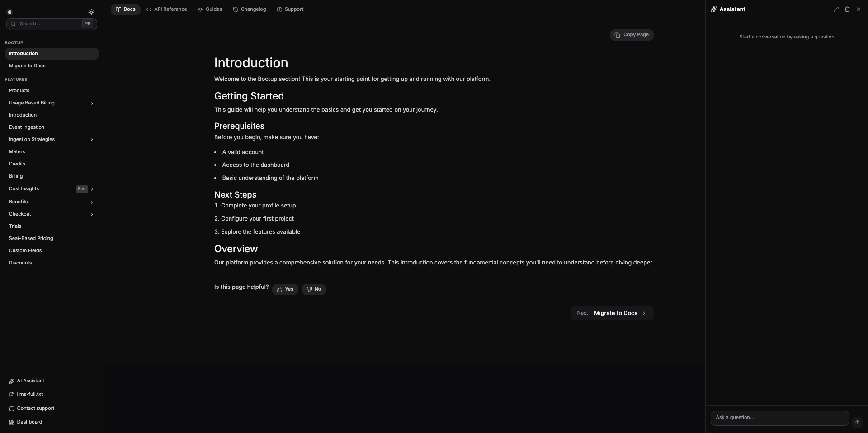Focus the Ask a question input field
This screenshot has width=868, height=433.
click(x=779, y=418)
